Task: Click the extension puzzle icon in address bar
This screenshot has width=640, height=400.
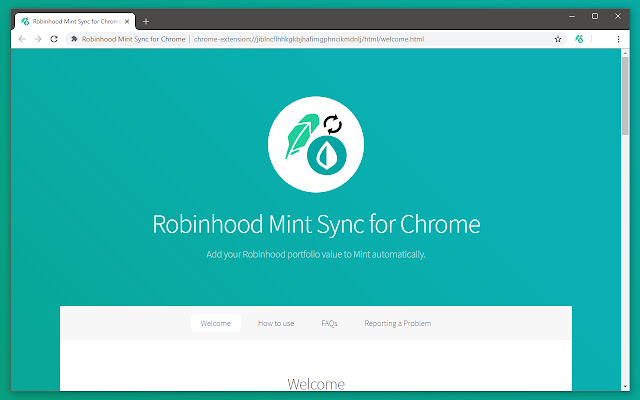Action: (74, 39)
